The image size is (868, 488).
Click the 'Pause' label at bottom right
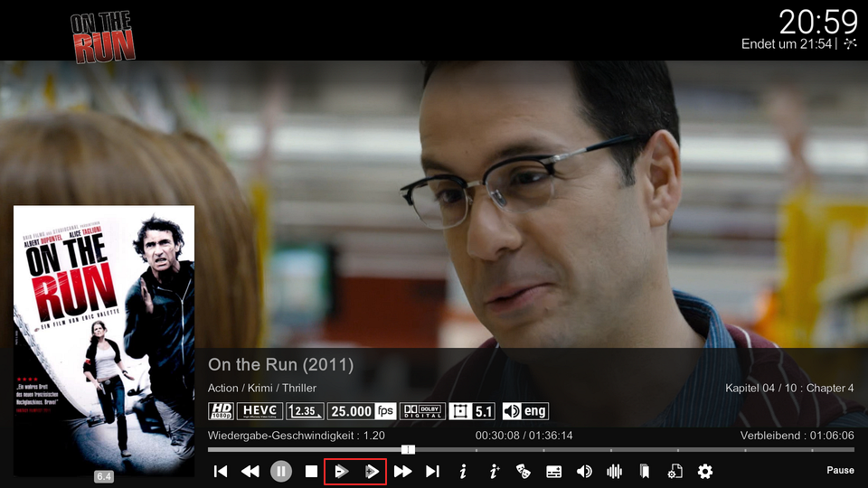[x=840, y=470]
